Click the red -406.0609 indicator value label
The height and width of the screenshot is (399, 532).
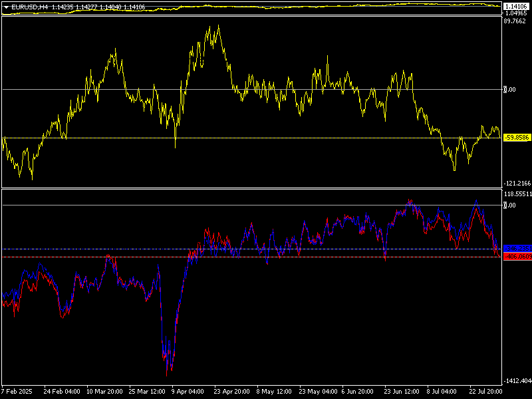[518, 257]
